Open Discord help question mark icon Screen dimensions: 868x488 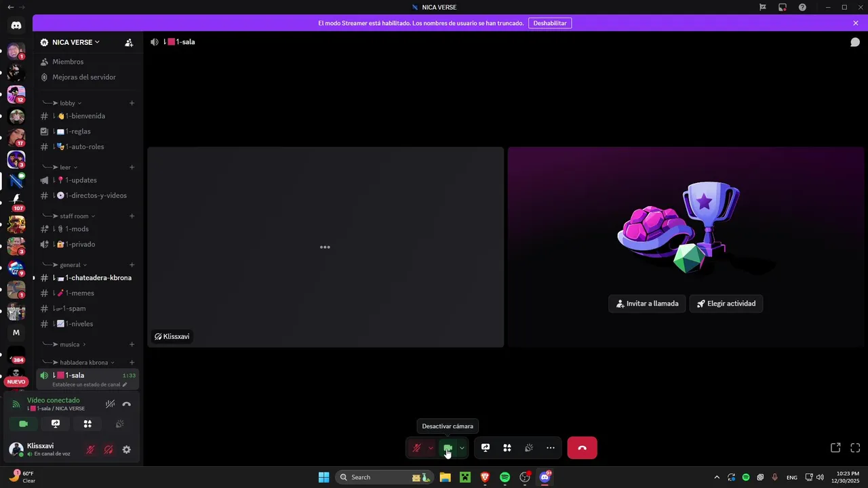click(802, 7)
